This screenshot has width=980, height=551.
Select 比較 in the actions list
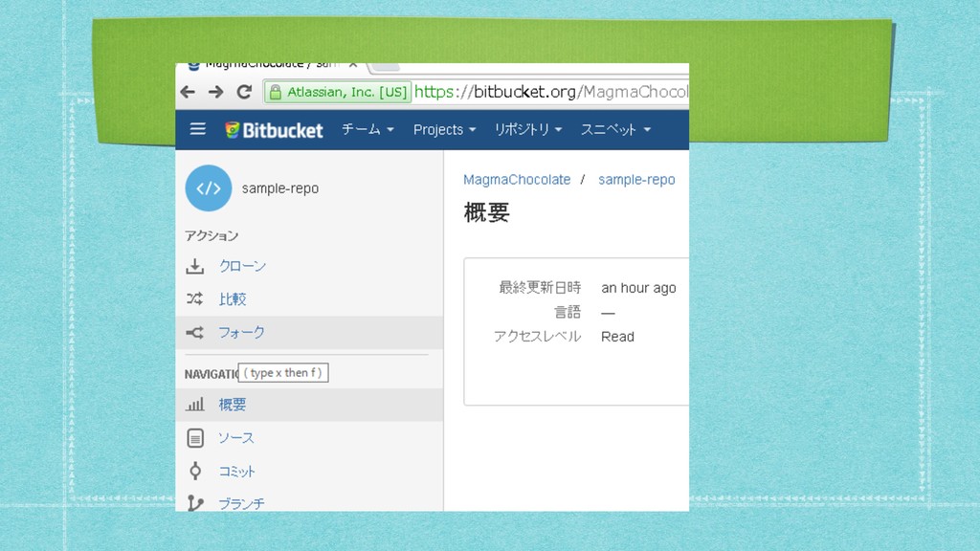tap(233, 299)
